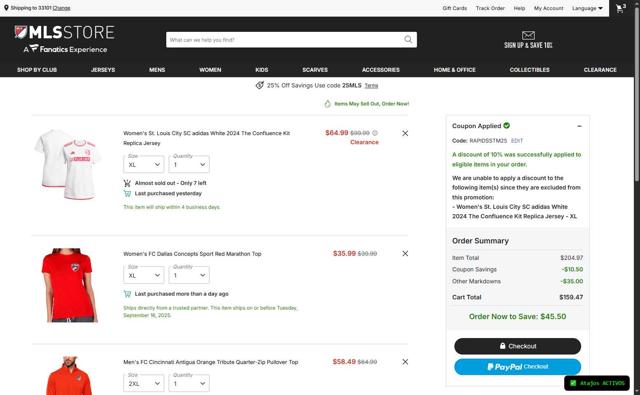Open Help link
The image size is (640, 395).
coord(519,8)
